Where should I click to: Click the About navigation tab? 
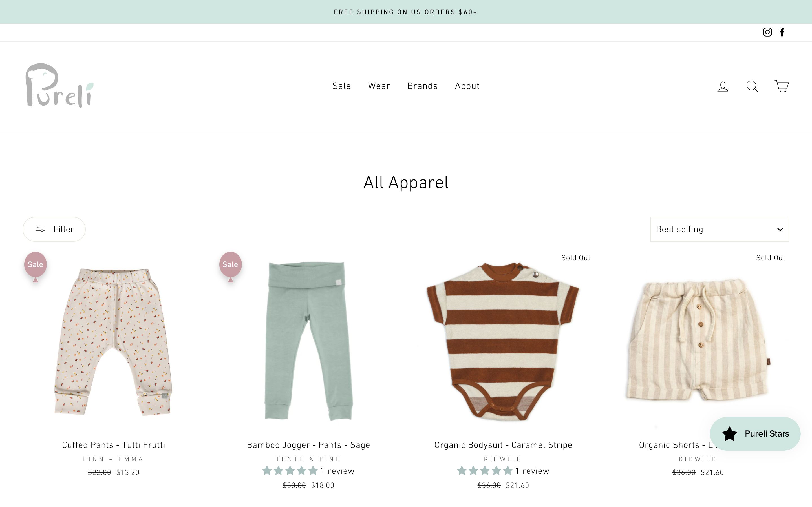[467, 86]
